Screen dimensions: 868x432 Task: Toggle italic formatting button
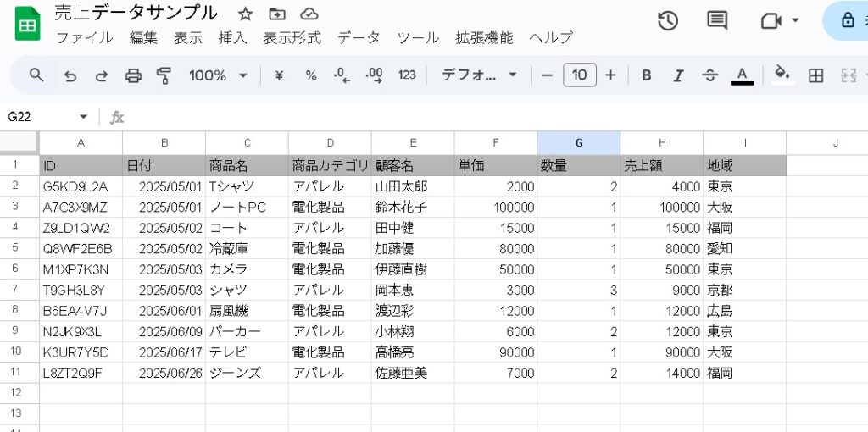[x=678, y=75]
